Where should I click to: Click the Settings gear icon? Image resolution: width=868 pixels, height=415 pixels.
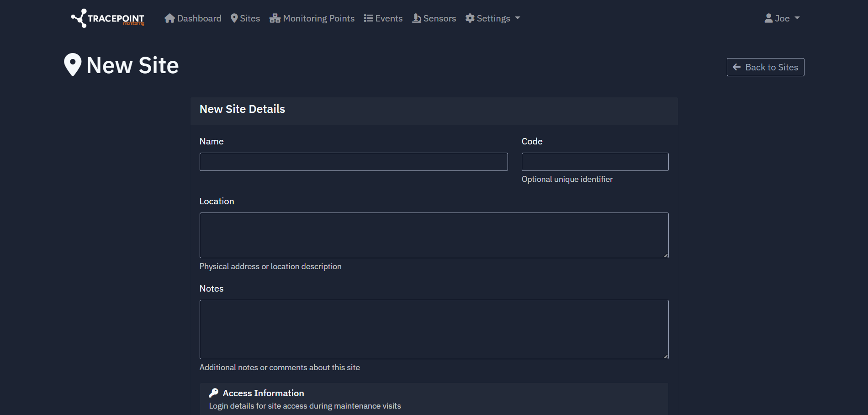470,18
